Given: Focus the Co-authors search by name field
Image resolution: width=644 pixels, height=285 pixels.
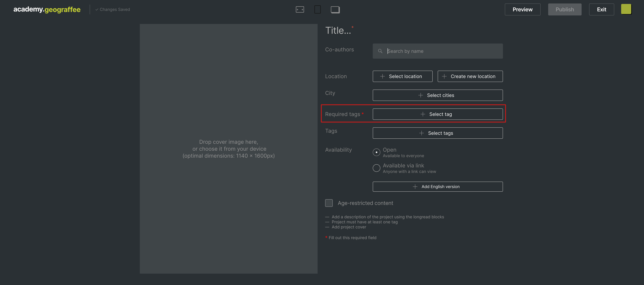Looking at the screenshot, I should 438,51.
